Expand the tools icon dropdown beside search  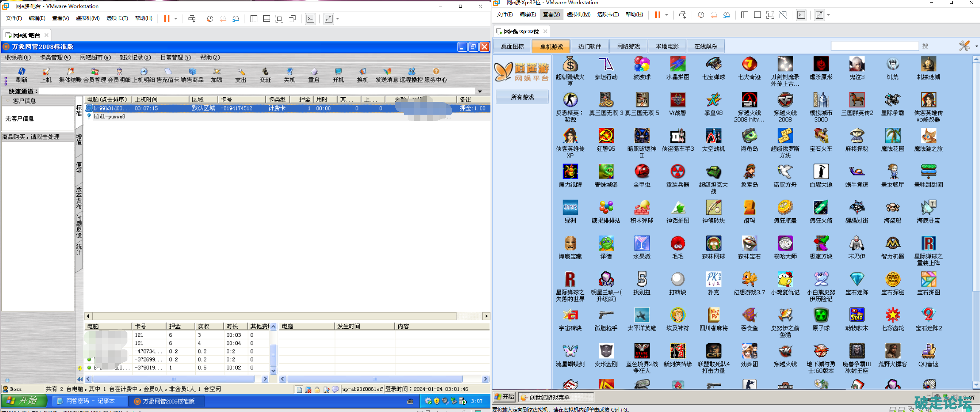click(x=976, y=46)
